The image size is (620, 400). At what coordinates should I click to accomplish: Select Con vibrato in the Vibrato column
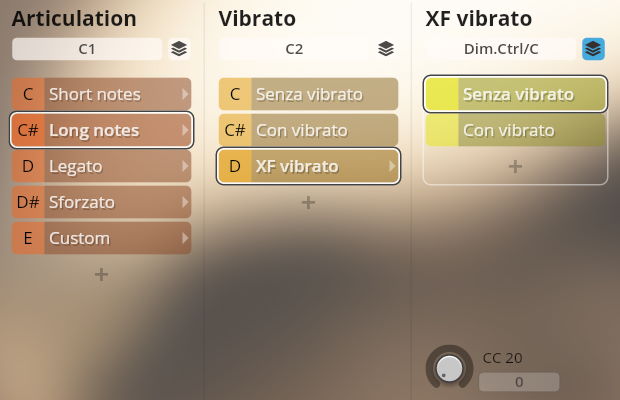point(320,130)
